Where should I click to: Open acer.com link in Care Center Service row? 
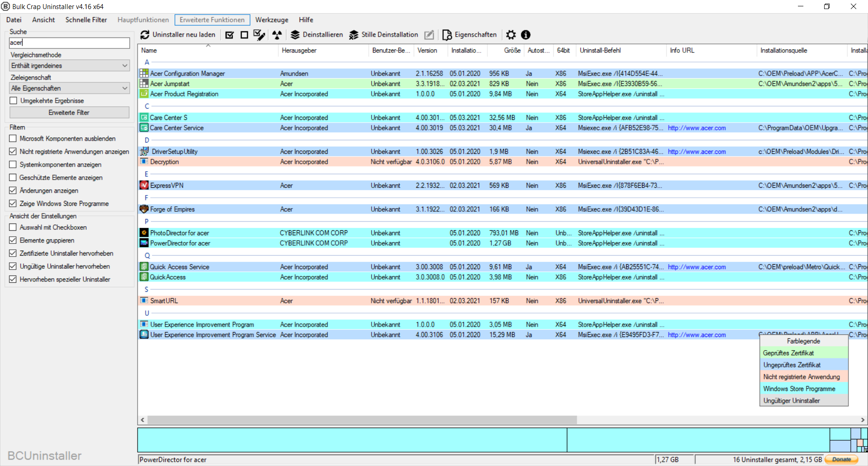697,128
